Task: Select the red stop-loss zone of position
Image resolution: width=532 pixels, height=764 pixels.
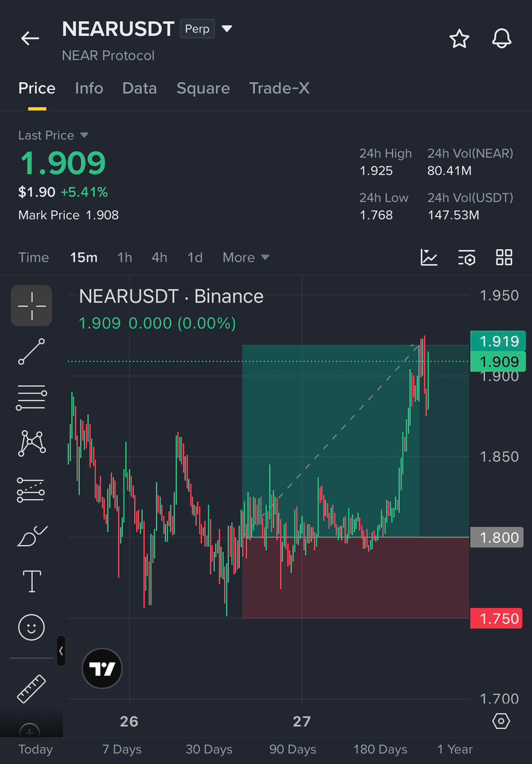Action: point(356,578)
